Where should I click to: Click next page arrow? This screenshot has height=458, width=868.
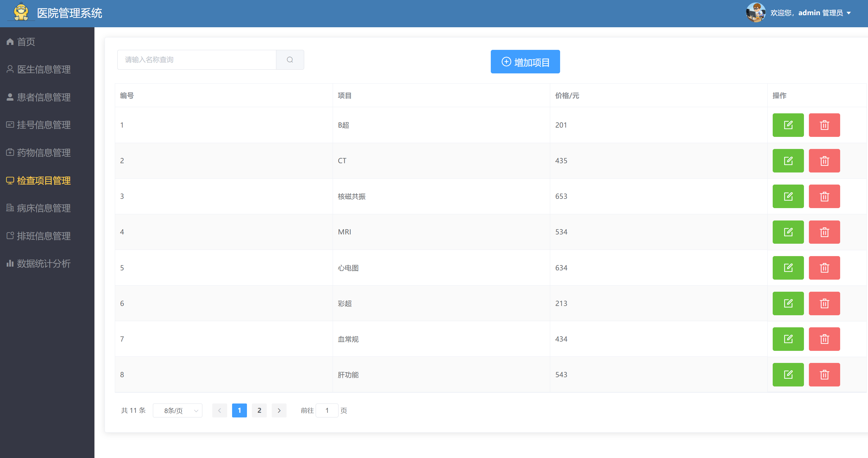point(279,410)
